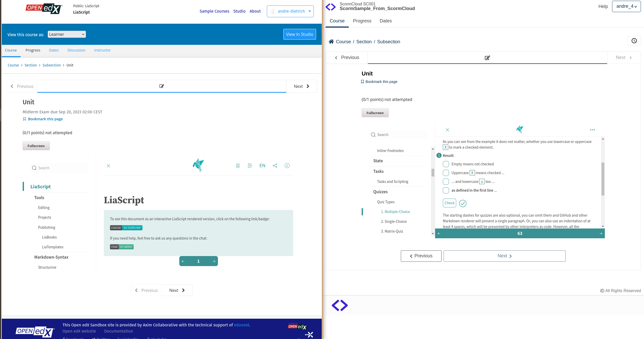Check the 'Empty means not checked' option
644x339 pixels.
tap(446, 164)
